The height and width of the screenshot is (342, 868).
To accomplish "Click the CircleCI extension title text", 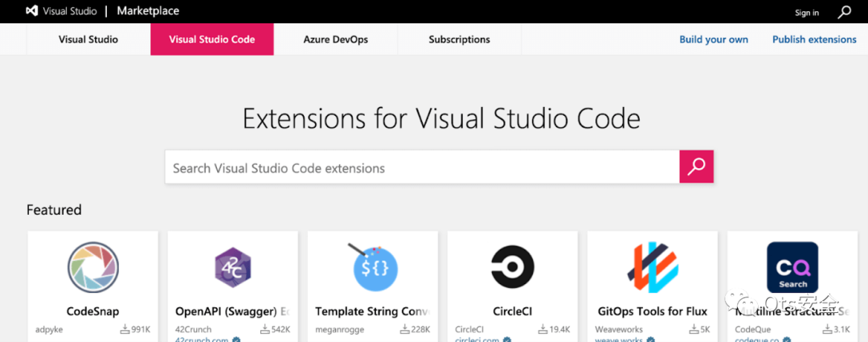I will point(512,311).
